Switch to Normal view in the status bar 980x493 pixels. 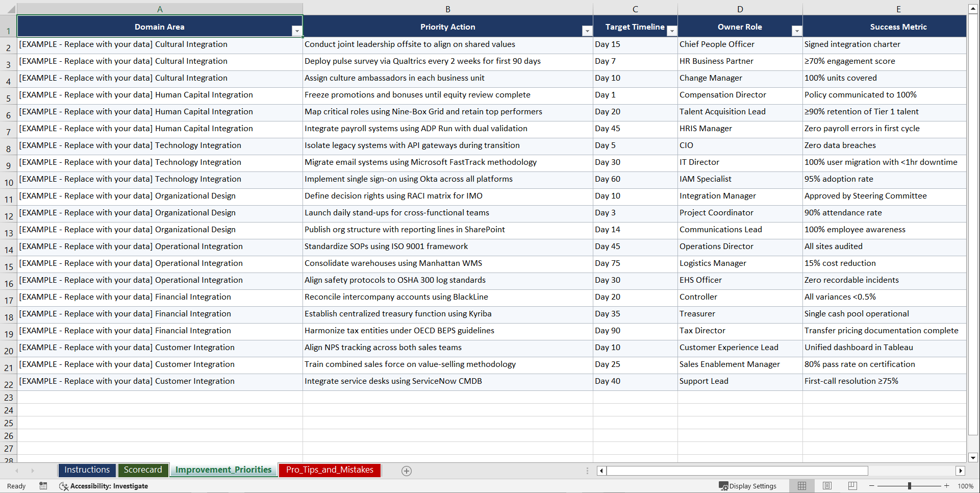click(801, 486)
